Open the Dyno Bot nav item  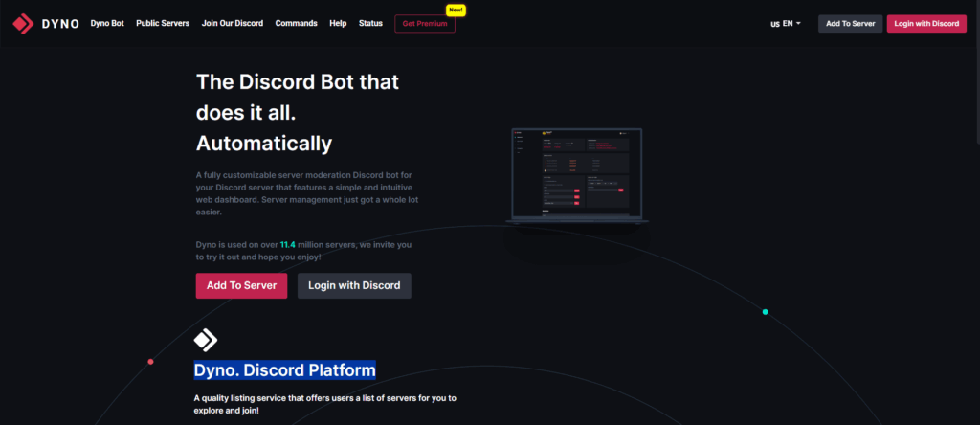(x=107, y=23)
